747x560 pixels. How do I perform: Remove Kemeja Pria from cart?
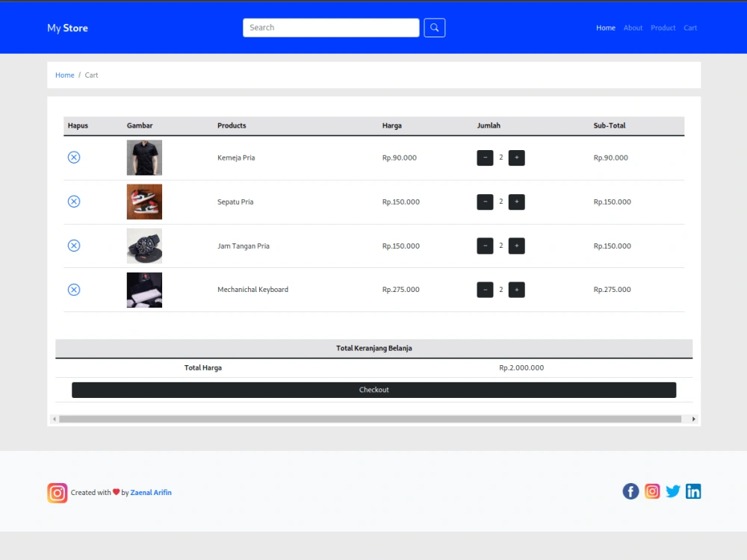pos(74,157)
